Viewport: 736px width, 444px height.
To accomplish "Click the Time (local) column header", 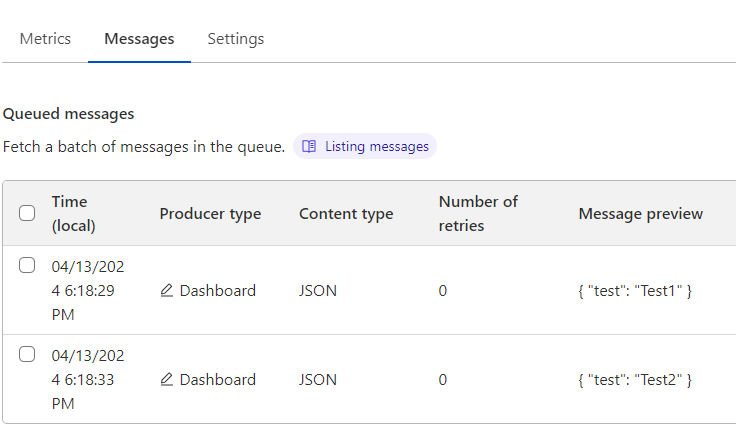I will (x=74, y=214).
